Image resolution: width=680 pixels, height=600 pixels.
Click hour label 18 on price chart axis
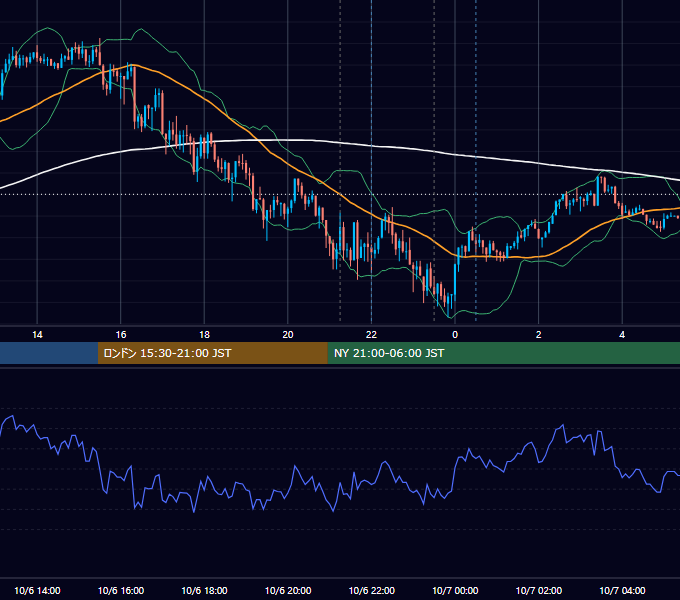coord(204,335)
